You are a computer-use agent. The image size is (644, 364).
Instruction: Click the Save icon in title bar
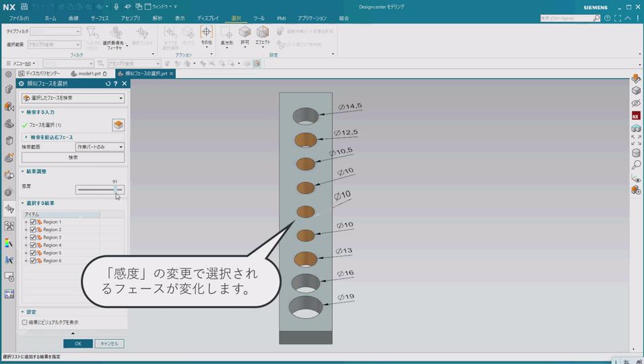click(x=24, y=7)
